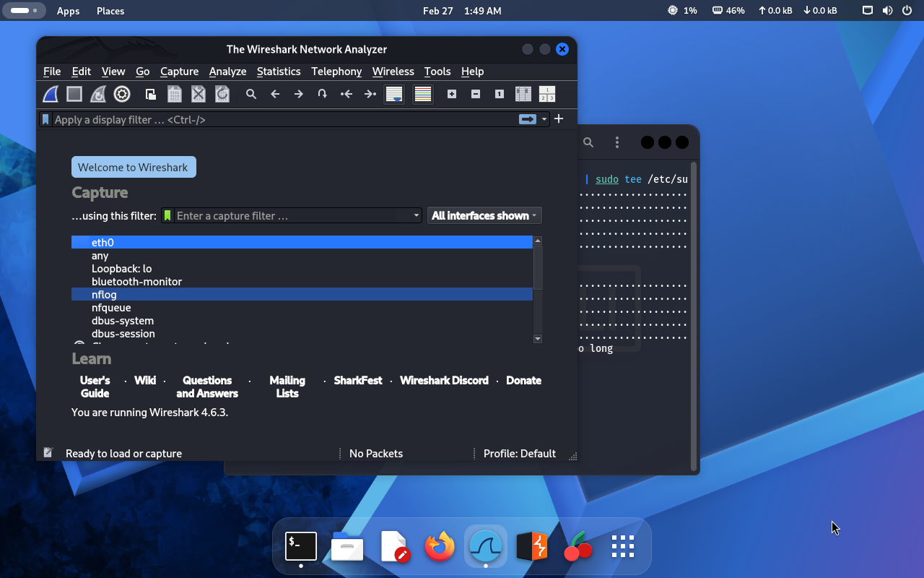Click the resize columns toolbar icon
Screen dimensions: 924x578
coord(523,94)
